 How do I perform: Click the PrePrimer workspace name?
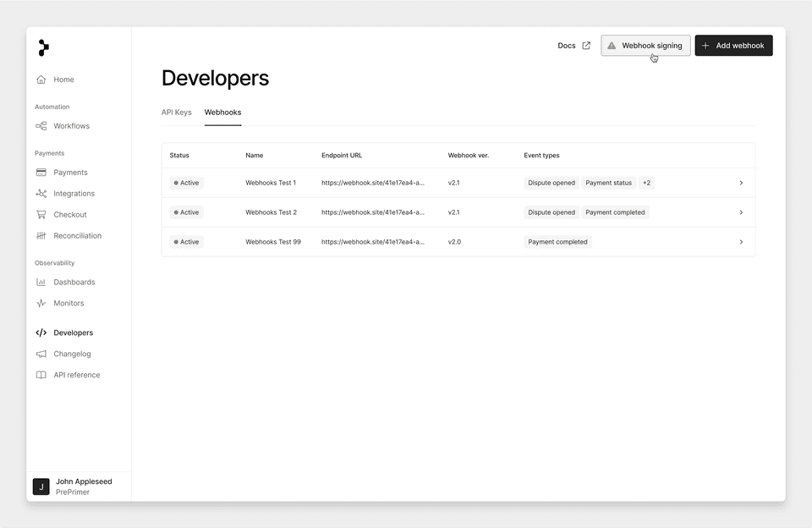(x=73, y=492)
